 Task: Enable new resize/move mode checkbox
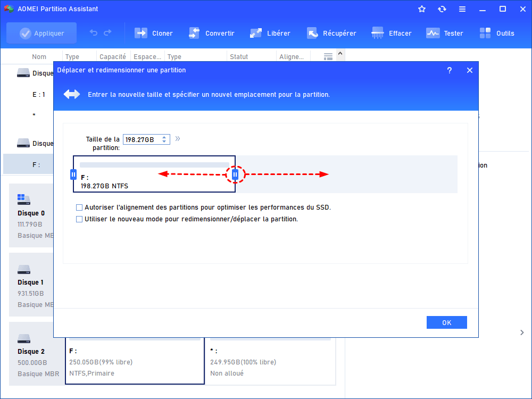tap(79, 219)
